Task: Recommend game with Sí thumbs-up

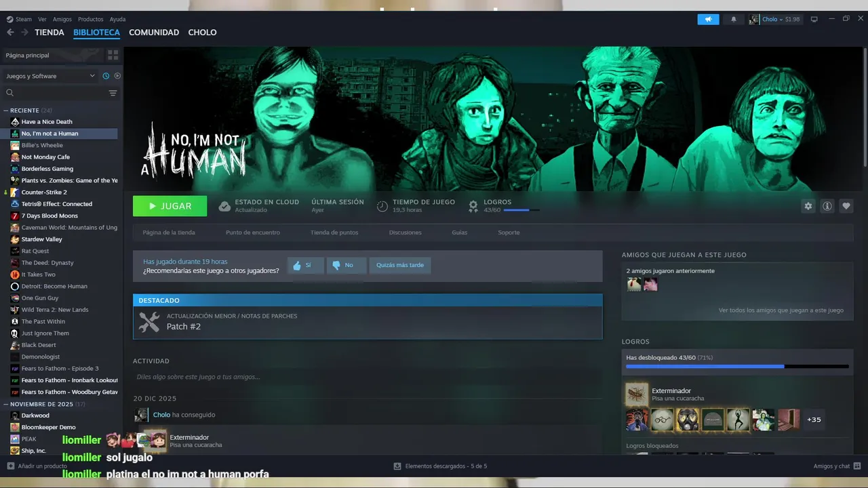Action: click(305, 265)
